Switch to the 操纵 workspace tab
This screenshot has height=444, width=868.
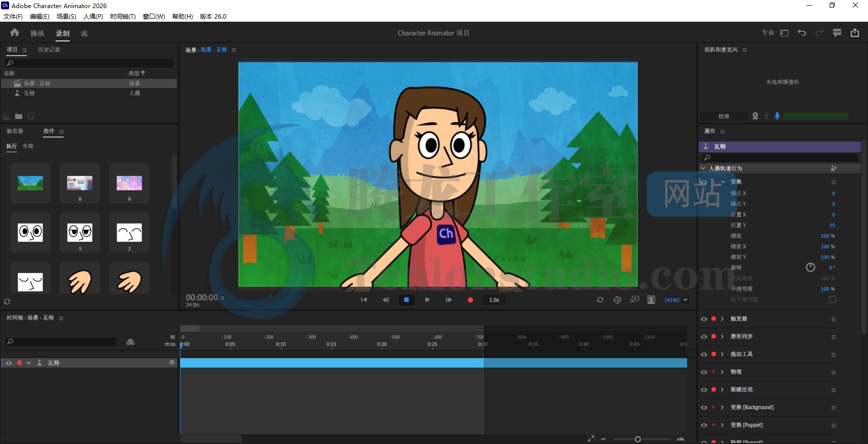[x=37, y=33]
